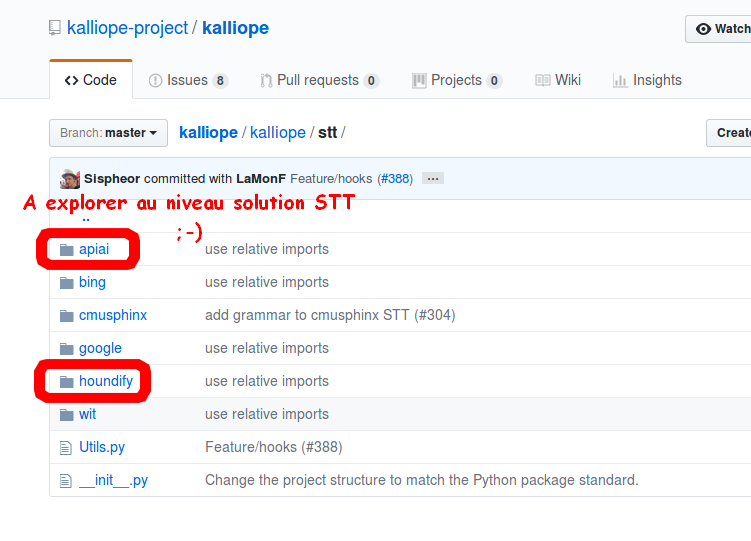Screen dimensions: 751x541
Task: Open the Sispheor author link
Action: pyautogui.click(x=112, y=179)
